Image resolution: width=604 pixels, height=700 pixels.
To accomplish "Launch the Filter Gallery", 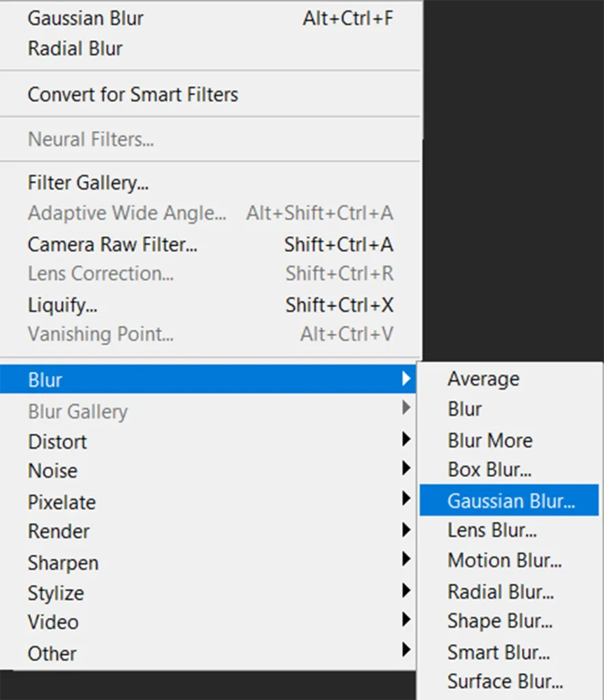I will point(88,183).
